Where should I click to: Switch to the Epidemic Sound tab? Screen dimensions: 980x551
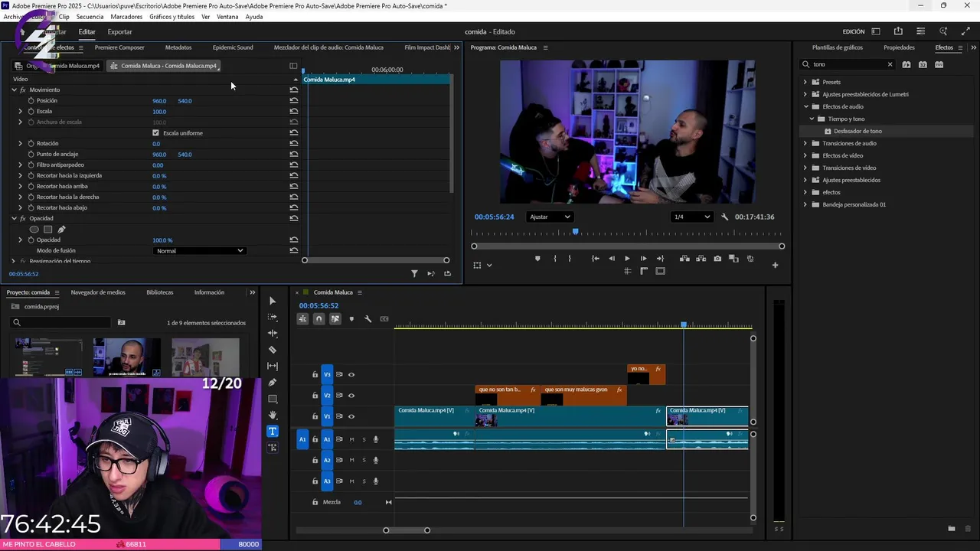233,47
